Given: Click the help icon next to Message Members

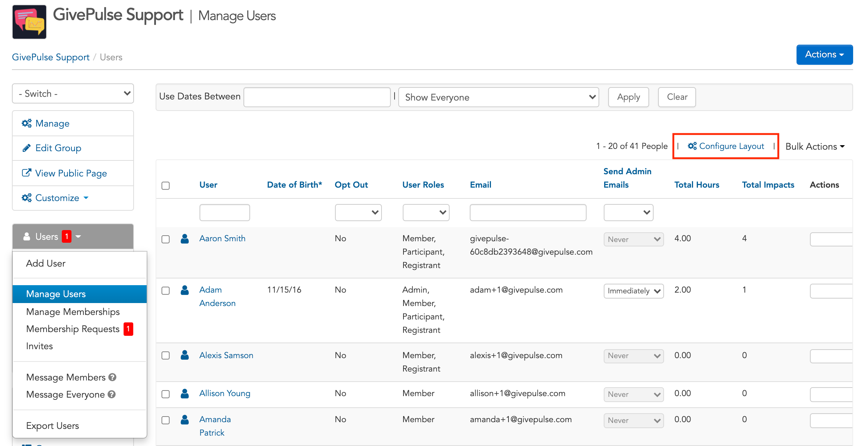Looking at the screenshot, I should 112,377.
